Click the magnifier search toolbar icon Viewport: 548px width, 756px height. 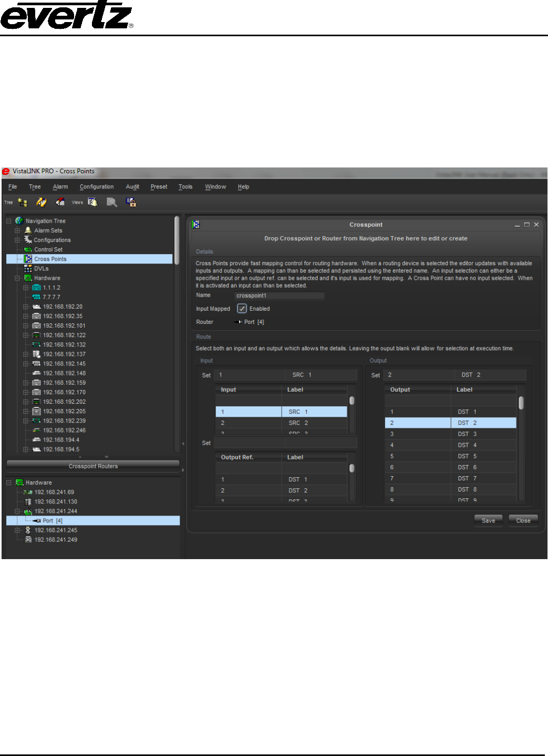(112, 202)
